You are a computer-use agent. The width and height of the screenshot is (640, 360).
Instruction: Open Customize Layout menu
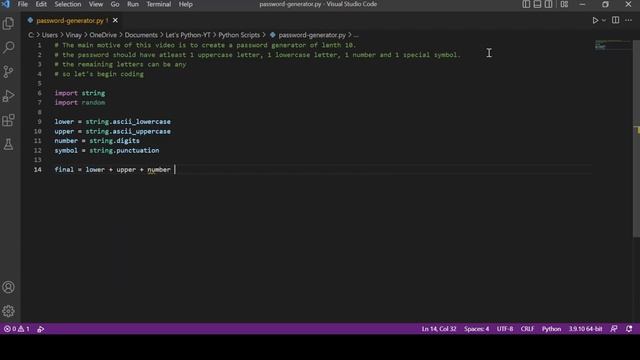[x=564, y=4]
